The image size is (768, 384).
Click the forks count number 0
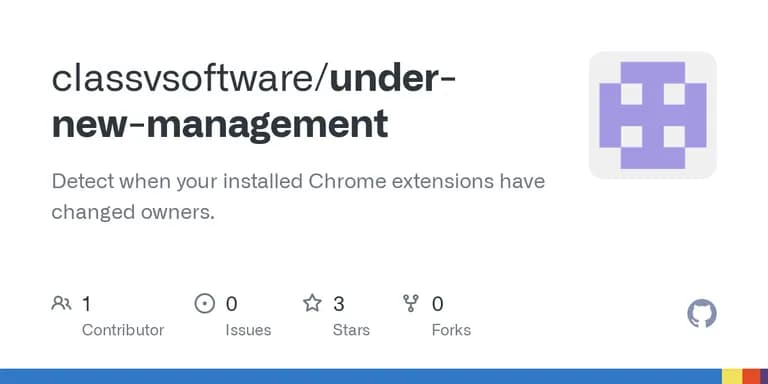(437, 304)
